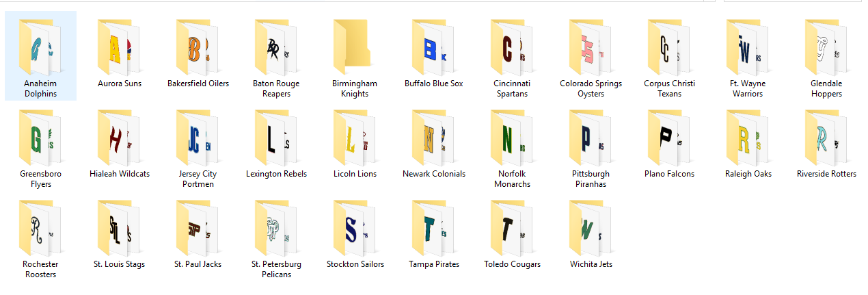Screen dimensions: 868x295
Task: Click the "Raleigh Oaks" name text
Action: (748, 174)
